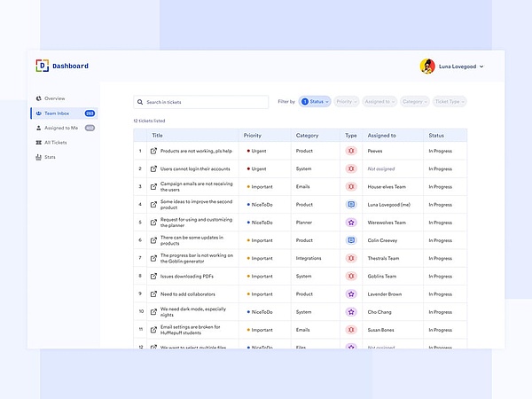Viewport: 532px width, 399px height.
Task: Go to Overview in sidebar
Action: point(54,98)
